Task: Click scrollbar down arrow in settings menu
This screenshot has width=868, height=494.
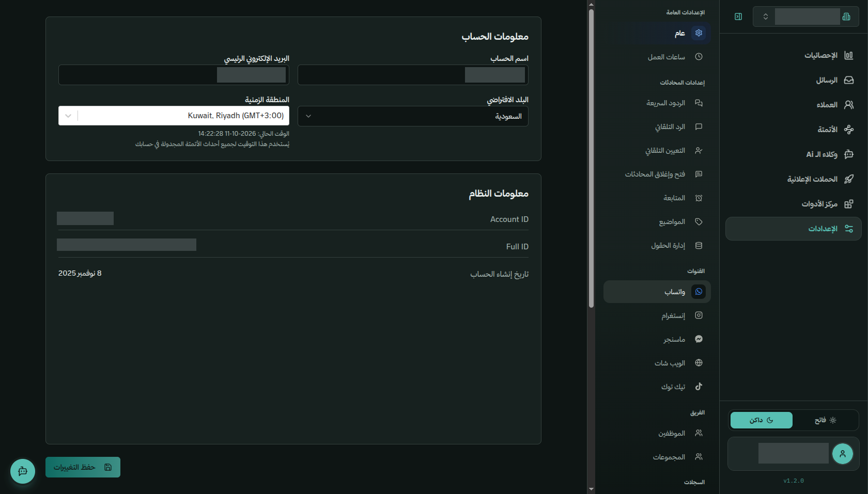Action: (591, 489)
